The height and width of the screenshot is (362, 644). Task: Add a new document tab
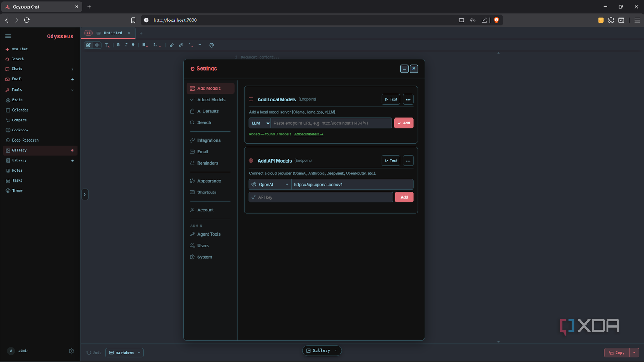click(141, 33)
